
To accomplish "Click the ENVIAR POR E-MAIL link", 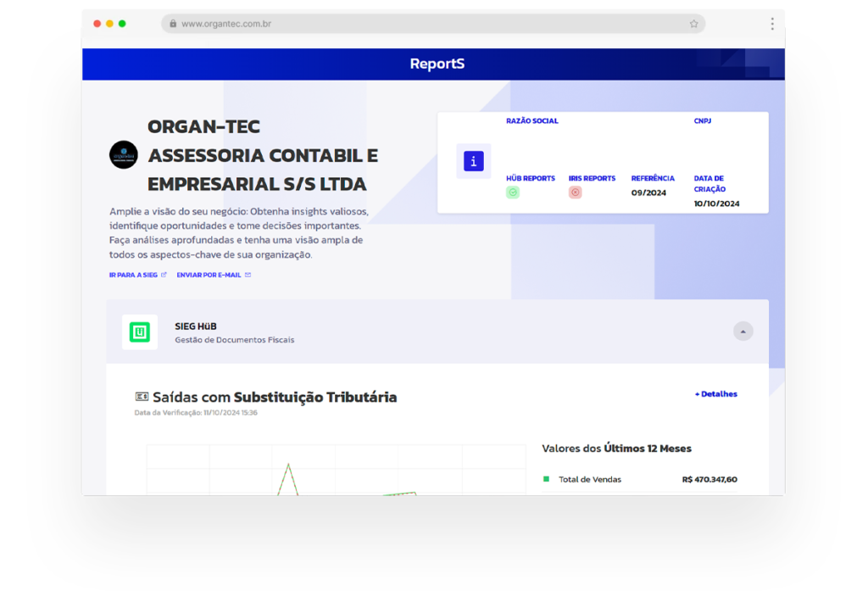I will (209, 275).
